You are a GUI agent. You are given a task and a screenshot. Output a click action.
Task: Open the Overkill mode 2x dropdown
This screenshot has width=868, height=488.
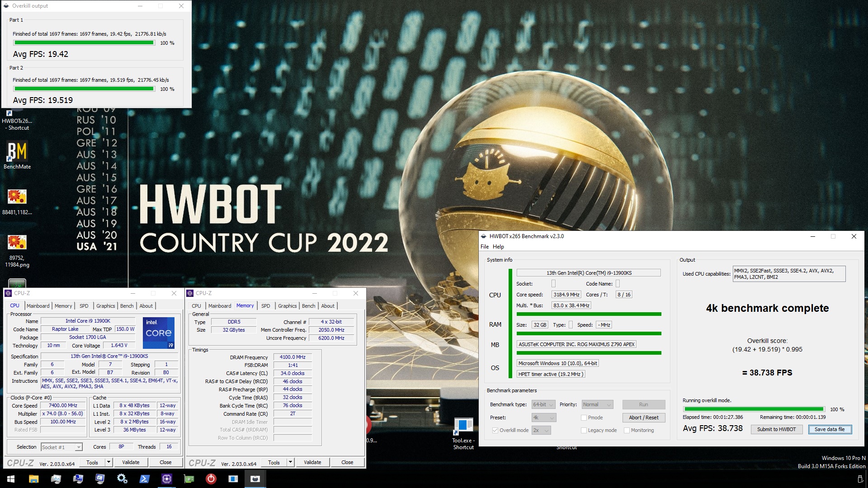point(541,430)
